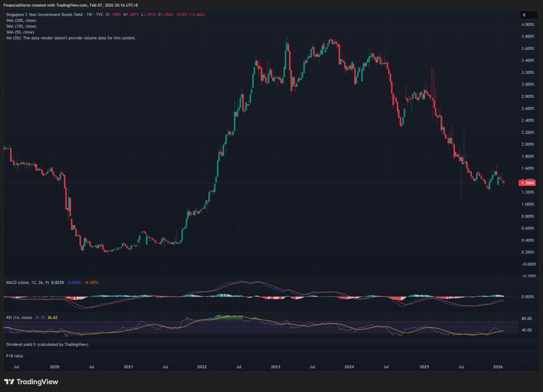Select the SMA (150, close) indicator label
Screen dimensions: 543x392
[21, 26]
